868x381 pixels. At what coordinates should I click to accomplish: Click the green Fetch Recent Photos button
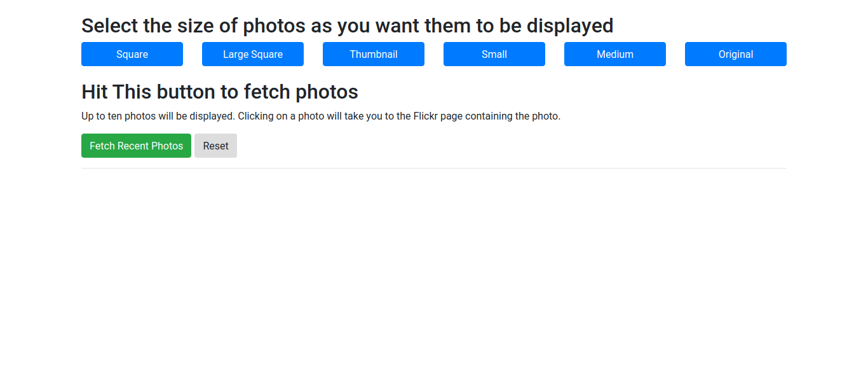(x=136, y=146)
